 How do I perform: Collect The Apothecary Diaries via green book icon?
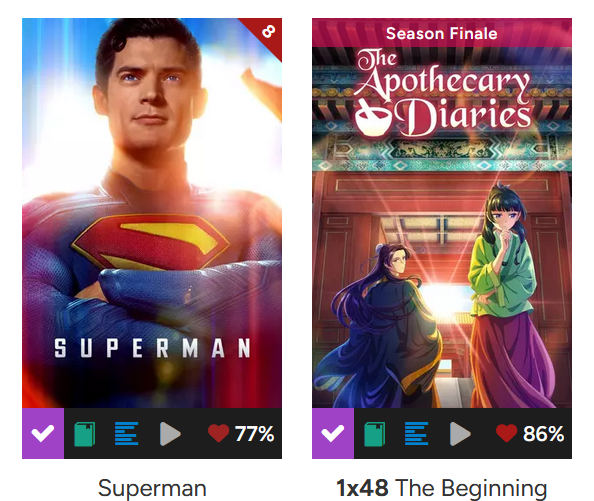point(375,434)
